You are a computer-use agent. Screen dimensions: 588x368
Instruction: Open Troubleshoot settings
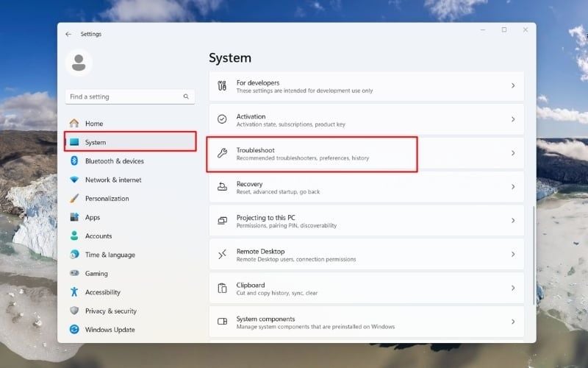point(366,153)
